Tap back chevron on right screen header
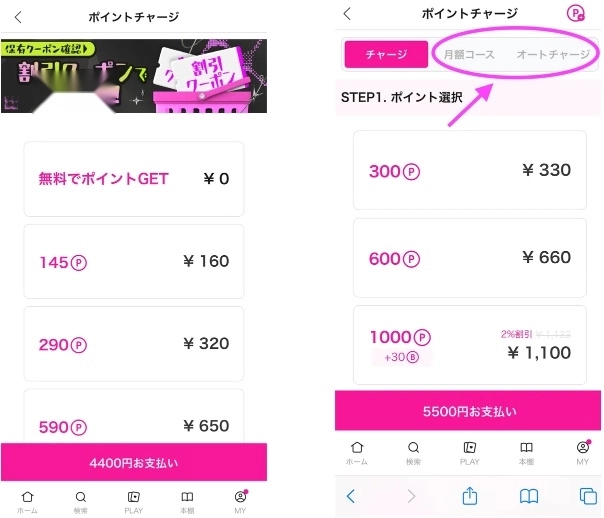Image resolution: width=604 pixels, height=518 pixels. click(347, 14)
